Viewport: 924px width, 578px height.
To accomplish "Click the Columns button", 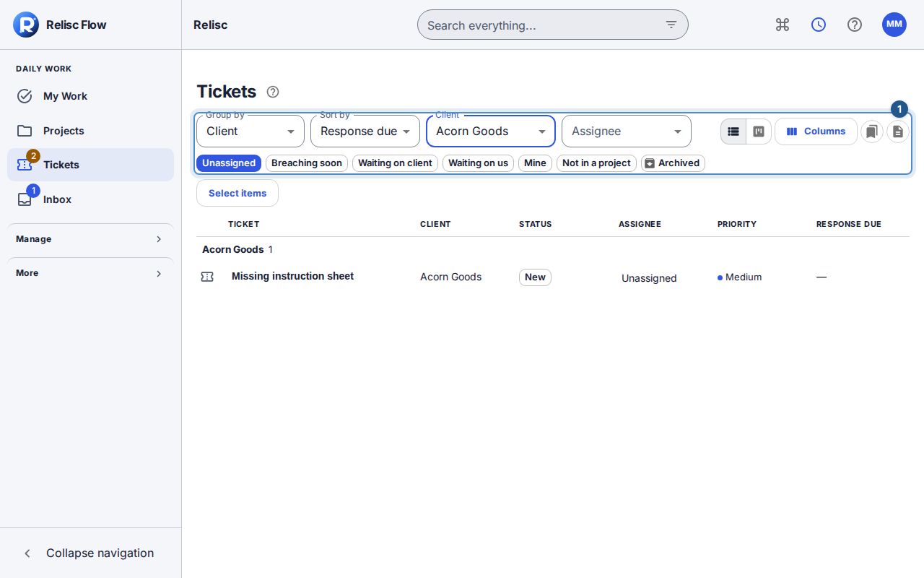I will tap(816, 131).
